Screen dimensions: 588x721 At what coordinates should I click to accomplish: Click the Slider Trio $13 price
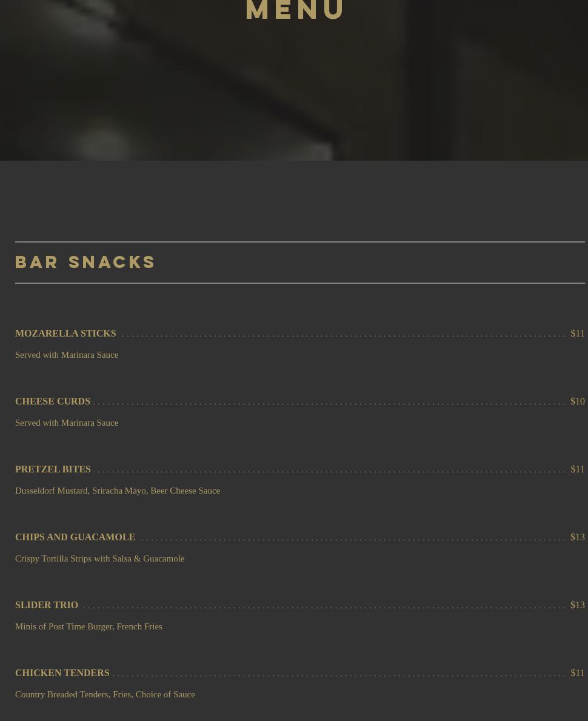pos(577,605)
